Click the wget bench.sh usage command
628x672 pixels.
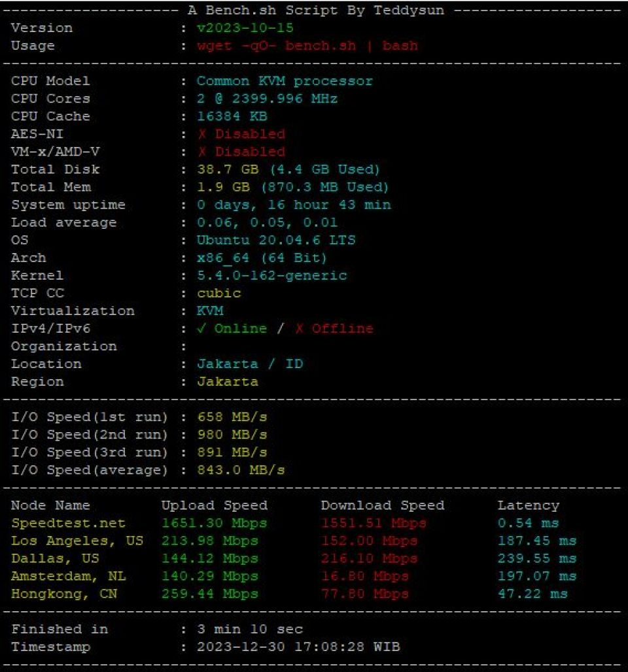coord(307,45)
